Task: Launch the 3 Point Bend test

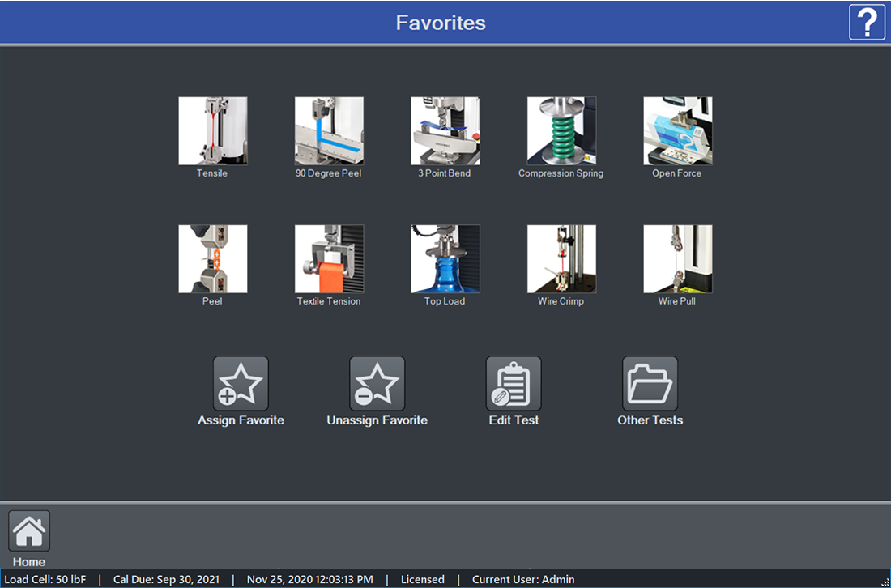Action: pos(445,131)
